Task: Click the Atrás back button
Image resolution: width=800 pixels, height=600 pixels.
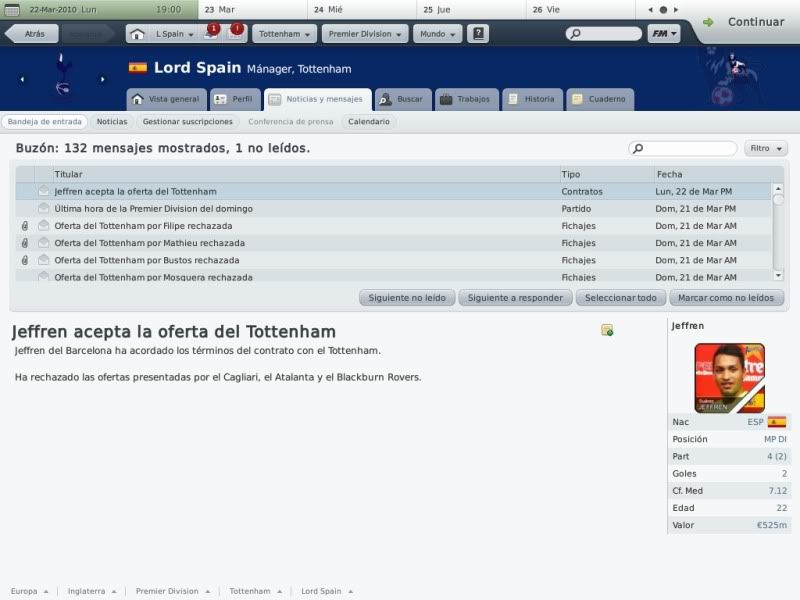Action: tap(32, 34)
